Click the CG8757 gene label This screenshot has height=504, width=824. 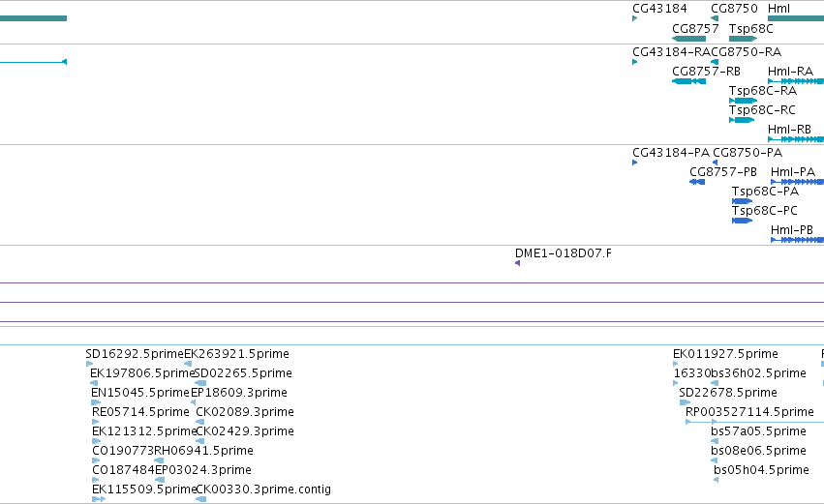695,28
